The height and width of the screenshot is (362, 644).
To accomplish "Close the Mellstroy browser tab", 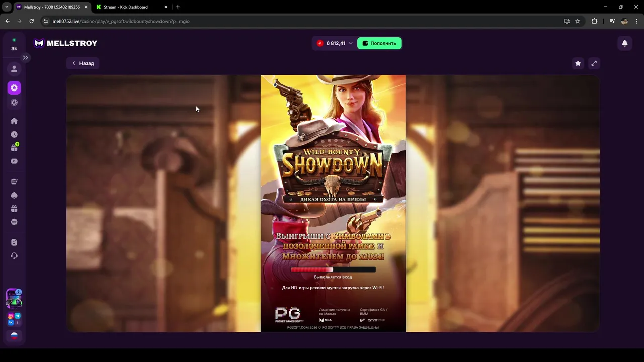I will tap(86, 7).
